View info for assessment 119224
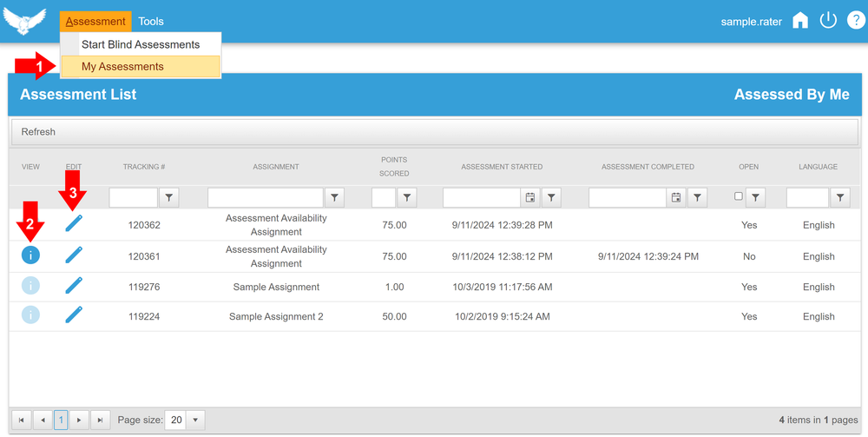This screenshot has width=868, height=437. point(30,315)
